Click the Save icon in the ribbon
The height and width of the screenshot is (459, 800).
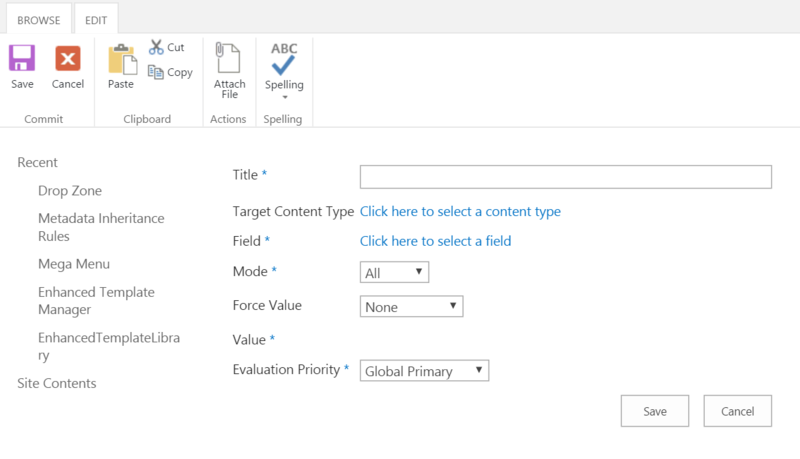(22, 59)
